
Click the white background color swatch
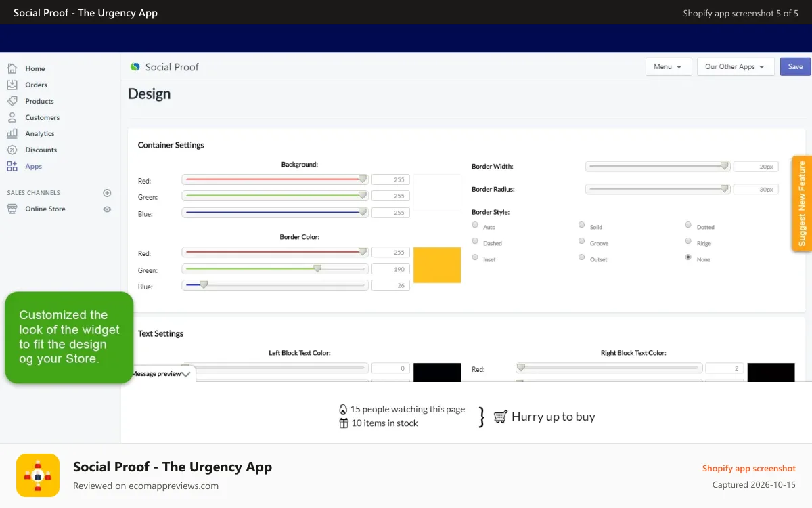[x=437, y=192]
